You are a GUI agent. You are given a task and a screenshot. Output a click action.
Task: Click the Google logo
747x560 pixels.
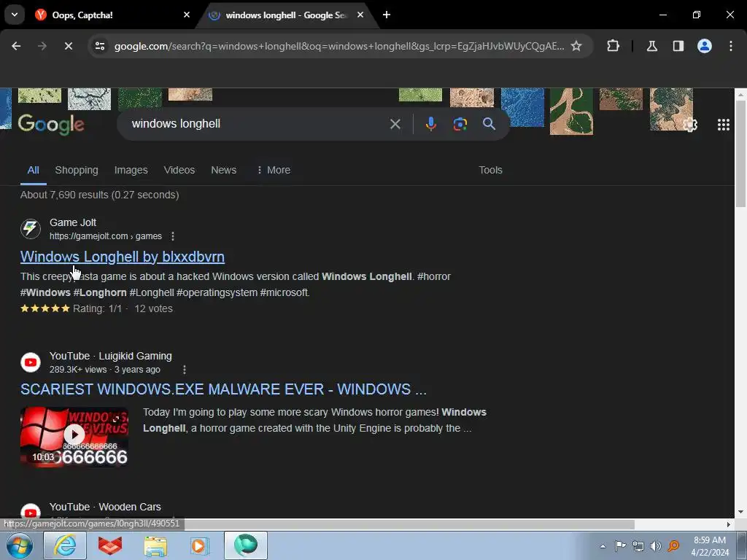click(x=51, y=125)
